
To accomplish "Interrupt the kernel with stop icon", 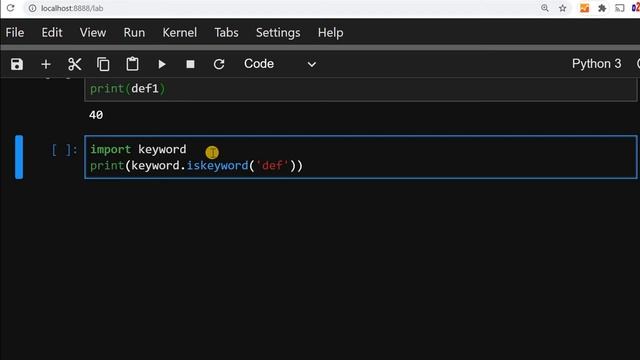I will [x=190, y=64].
